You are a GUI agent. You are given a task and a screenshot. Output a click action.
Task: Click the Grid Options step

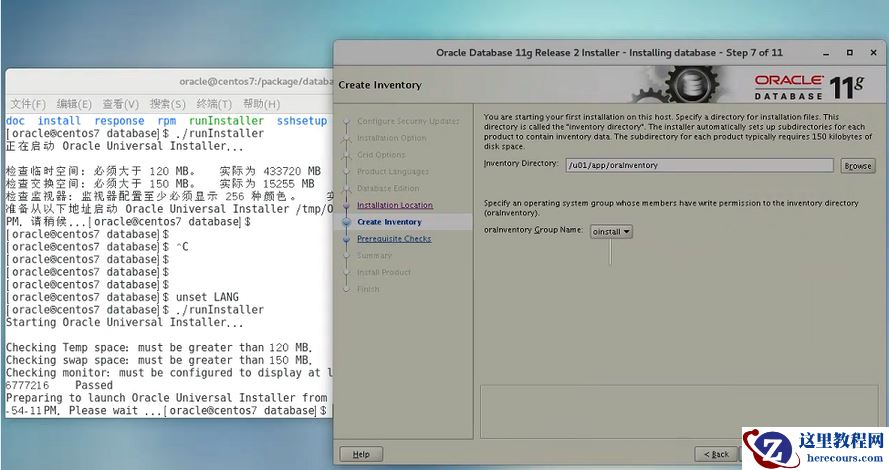coord(381,155)
